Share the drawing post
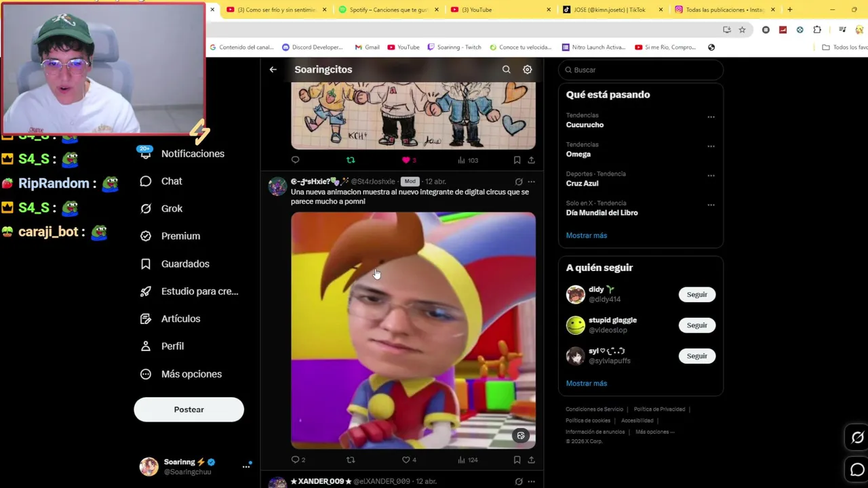Viewport: 868px width, 488px height. (531, 160)
